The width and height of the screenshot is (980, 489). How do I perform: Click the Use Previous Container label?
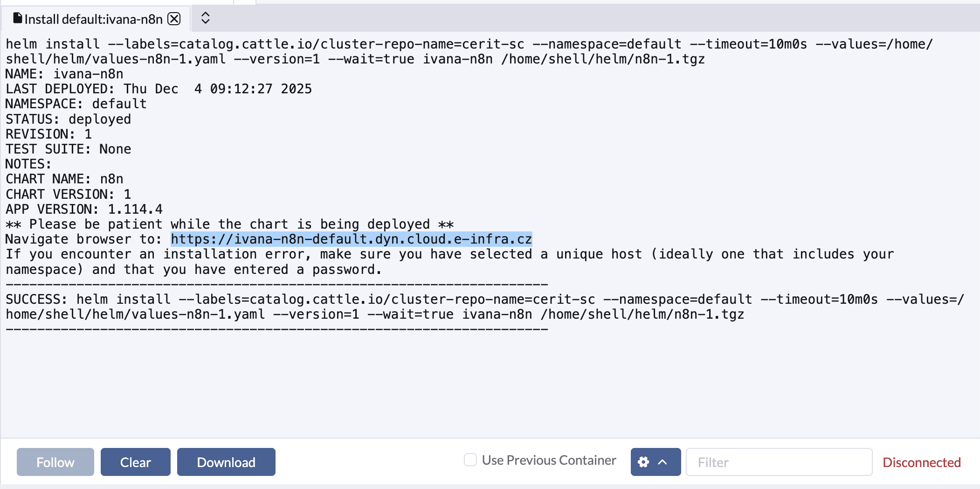(549, 460)
